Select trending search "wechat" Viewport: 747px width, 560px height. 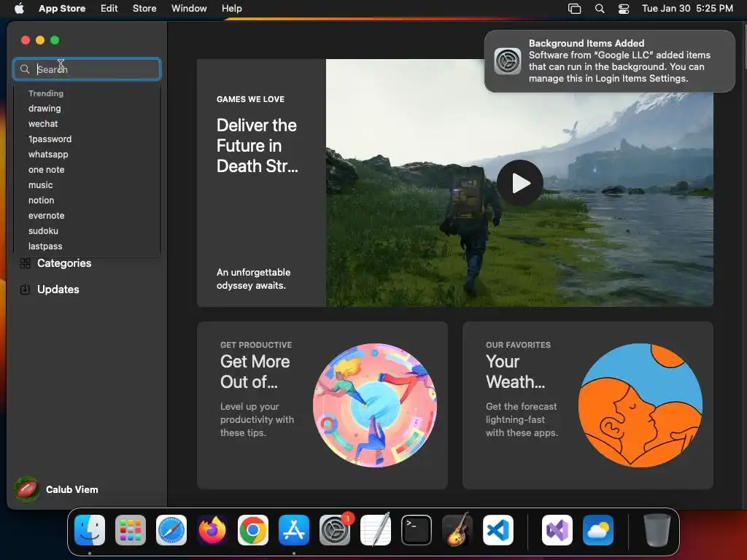[43, 123]
